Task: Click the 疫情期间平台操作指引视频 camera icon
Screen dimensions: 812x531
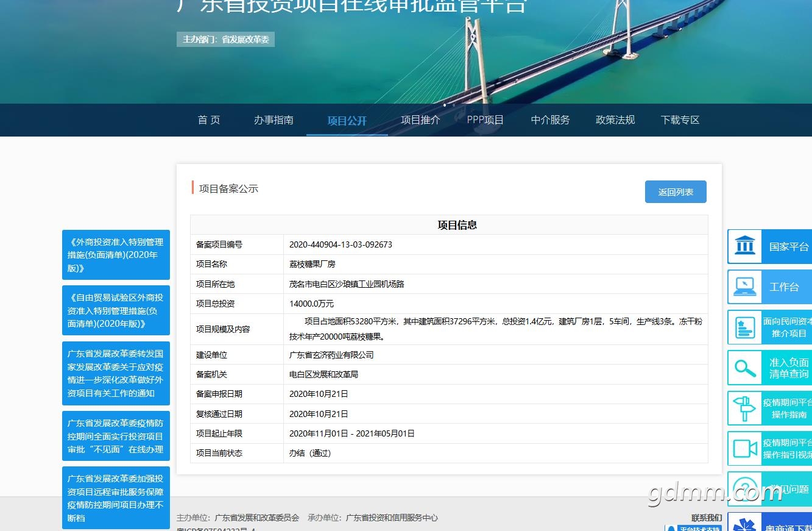Action: (x=744, y=449)
